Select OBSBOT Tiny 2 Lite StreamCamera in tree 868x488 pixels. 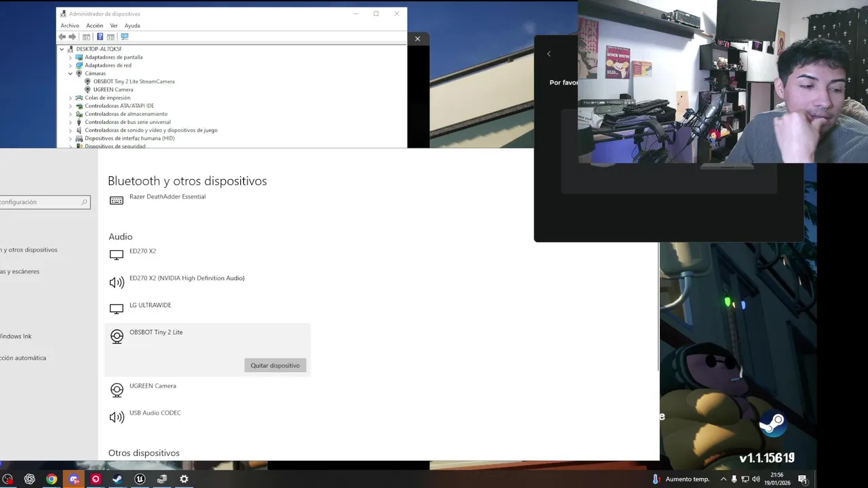click(x=134, y=81)
